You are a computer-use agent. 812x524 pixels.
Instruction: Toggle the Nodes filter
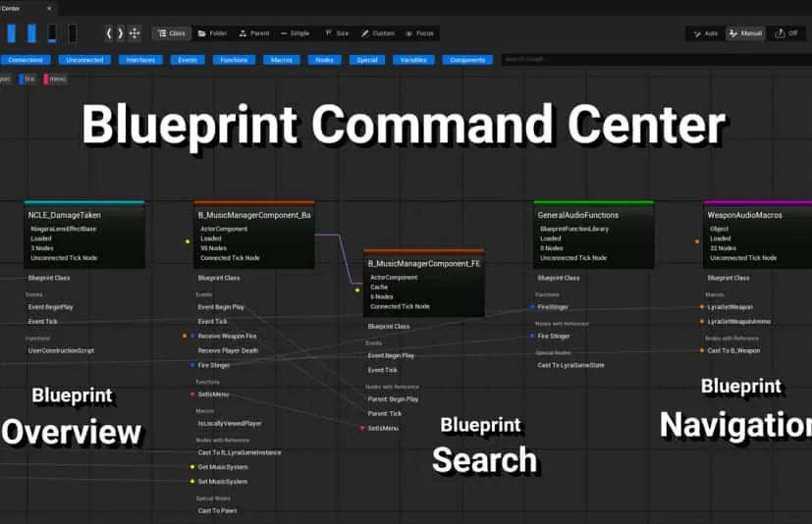pyautogui.click(x=325, y=60)
